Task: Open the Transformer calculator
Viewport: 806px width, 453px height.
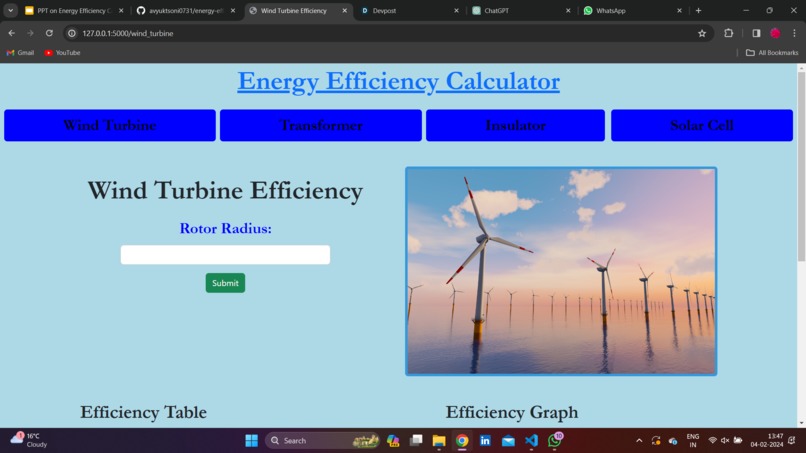Action: pyautogui.click(x=321, y=125)
